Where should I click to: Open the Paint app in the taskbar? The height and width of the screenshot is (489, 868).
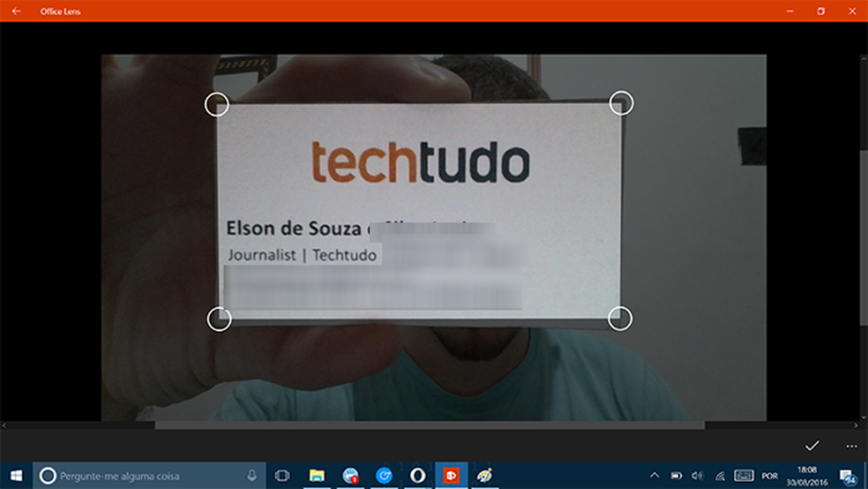tap(485, 476)
